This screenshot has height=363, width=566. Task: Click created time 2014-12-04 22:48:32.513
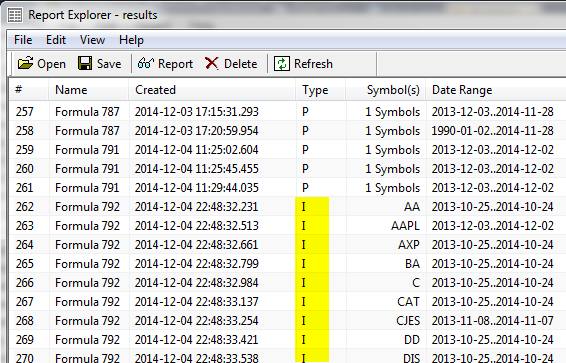[x=197, y=226]
